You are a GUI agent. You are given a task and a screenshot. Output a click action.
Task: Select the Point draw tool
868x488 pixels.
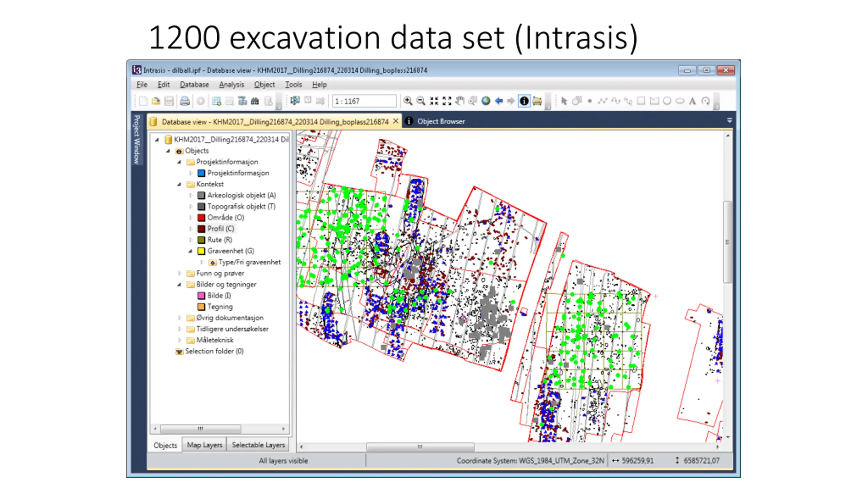pos(590,101)
